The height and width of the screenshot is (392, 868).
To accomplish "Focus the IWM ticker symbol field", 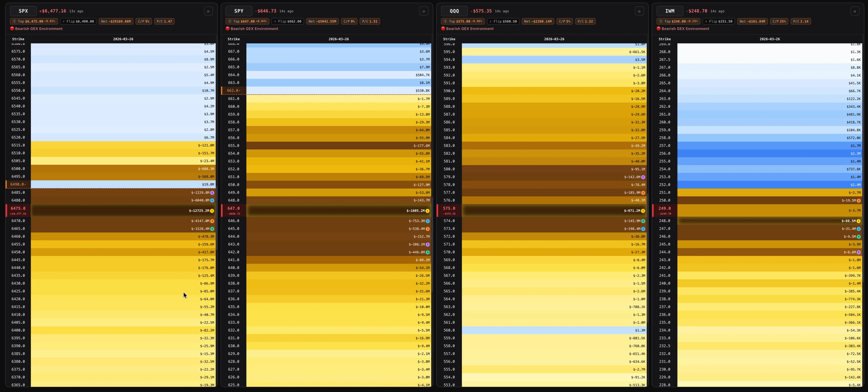I will pos(670,11).
